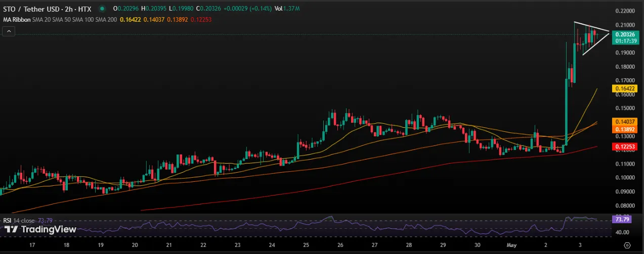This screenshot has width=644, height=254.
Task: Select the RSI 14 close indicator legend
Action: [19, 221]
